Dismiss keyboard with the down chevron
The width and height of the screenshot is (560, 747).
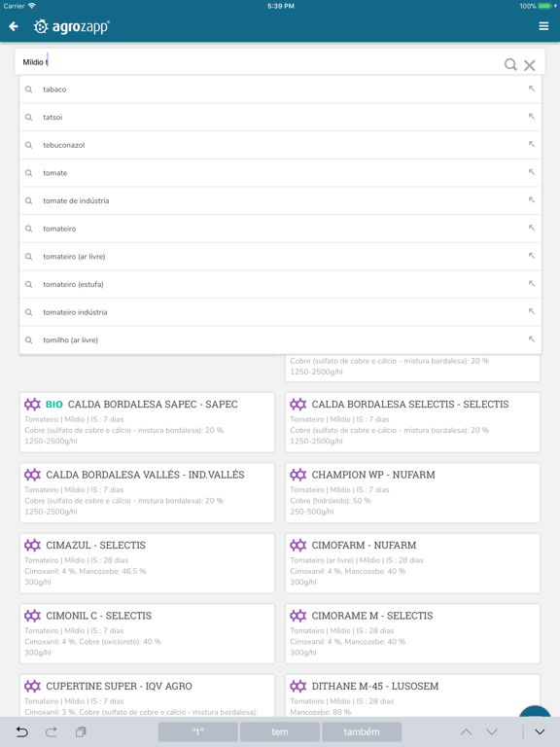[540, 732]
